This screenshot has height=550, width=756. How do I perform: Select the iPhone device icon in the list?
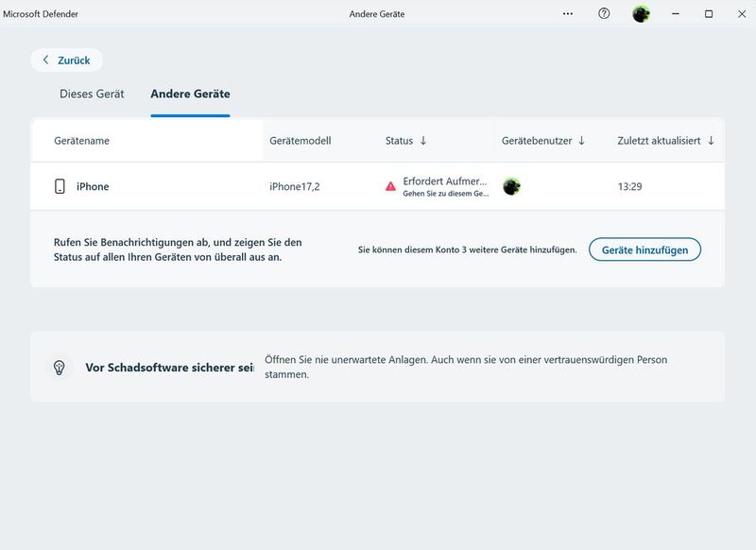59,185
